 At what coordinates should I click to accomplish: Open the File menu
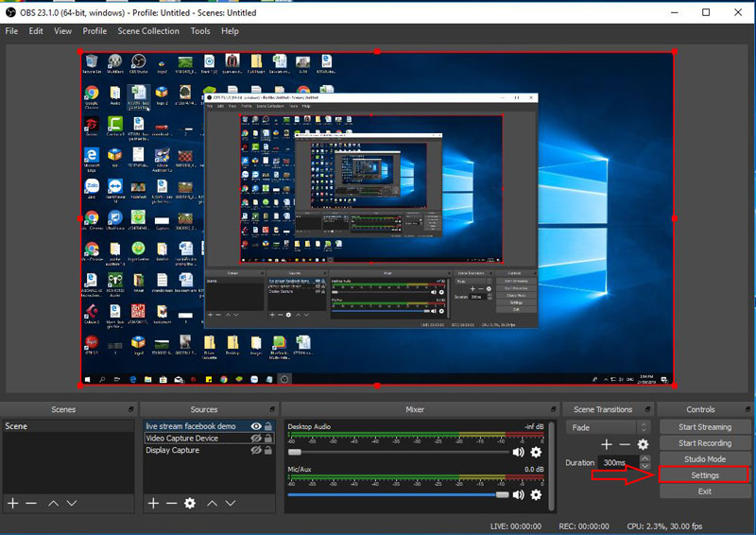point(11,31)
